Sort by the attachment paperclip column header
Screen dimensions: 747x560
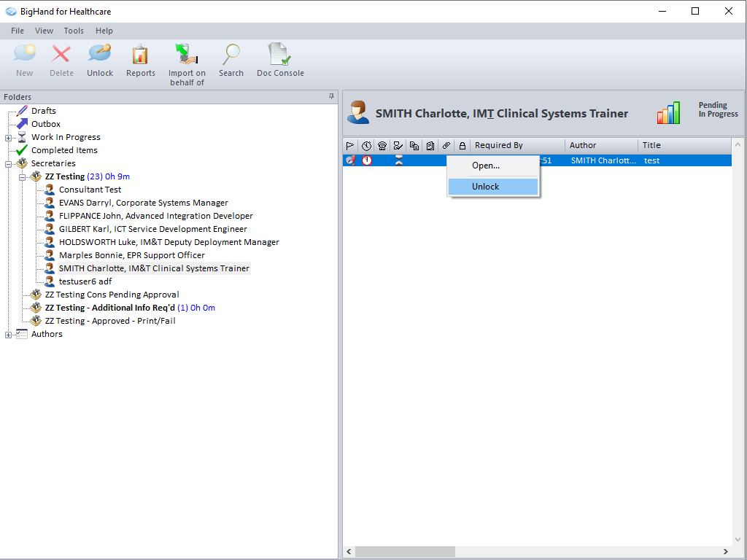click(446, 146)
